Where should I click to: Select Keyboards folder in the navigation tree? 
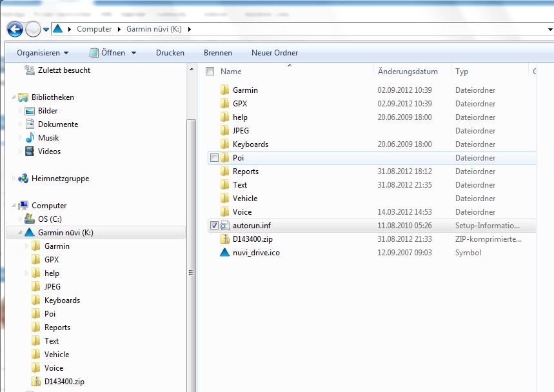click(62, 300)
